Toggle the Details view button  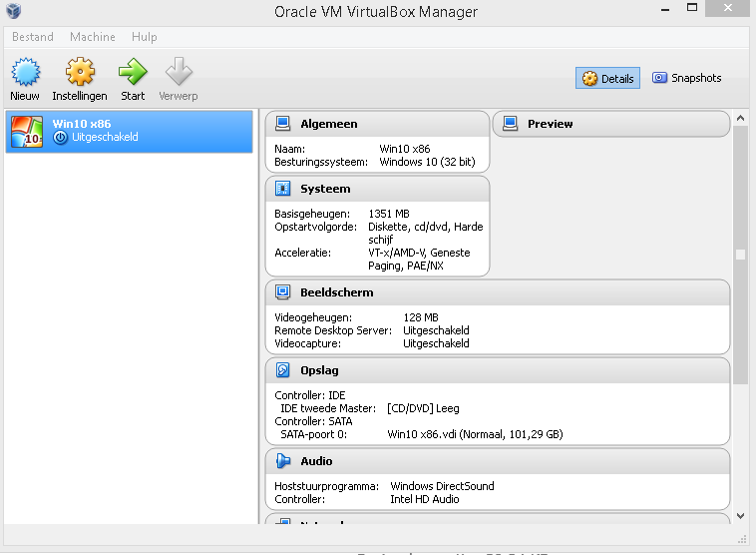608,79
